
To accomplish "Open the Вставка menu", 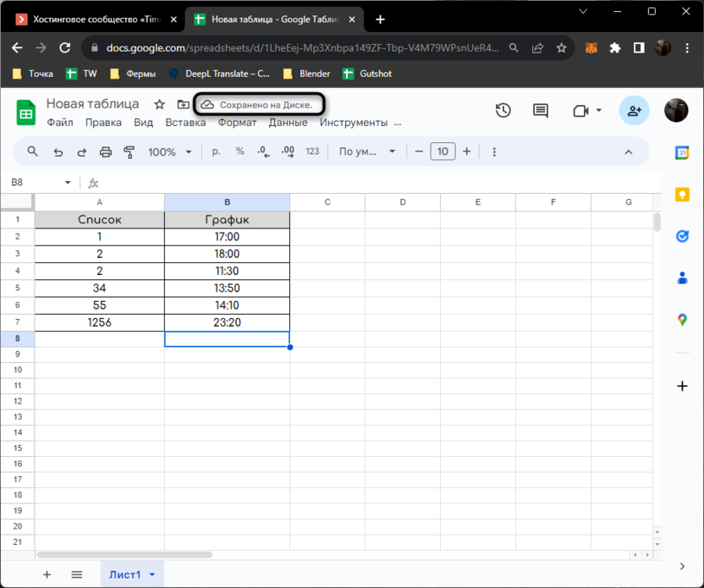I will pyautogui.click(x=185, y=123).
